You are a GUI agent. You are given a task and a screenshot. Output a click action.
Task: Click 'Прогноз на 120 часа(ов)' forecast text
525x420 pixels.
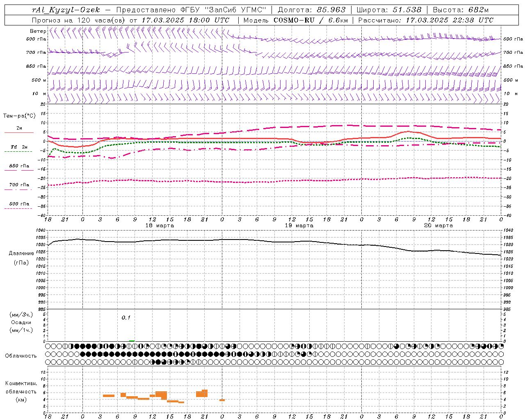79,20
